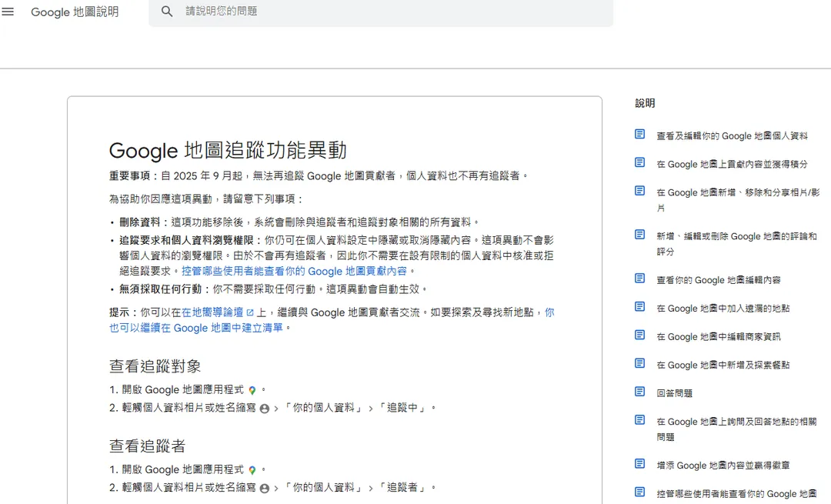This screenshot has width=831, height=504.
Task: Click Google Maps pin icon under 查看追蹤對象
Action: pos(252,390)
